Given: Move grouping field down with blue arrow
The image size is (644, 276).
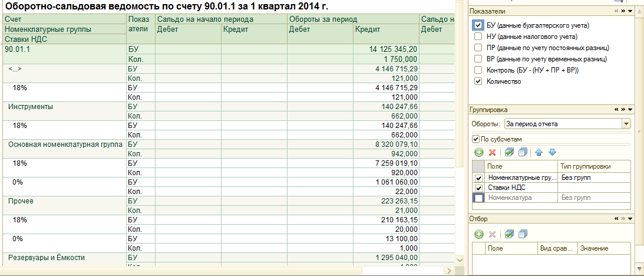Looking at the screenshot, I should (552, 153).
